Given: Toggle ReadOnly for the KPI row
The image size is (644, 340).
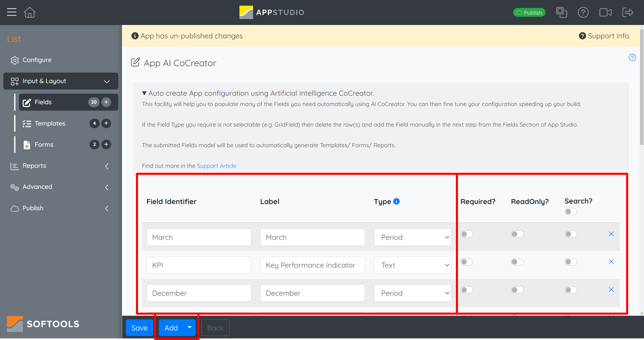Looking at the screenshot, I should [517, 262].
